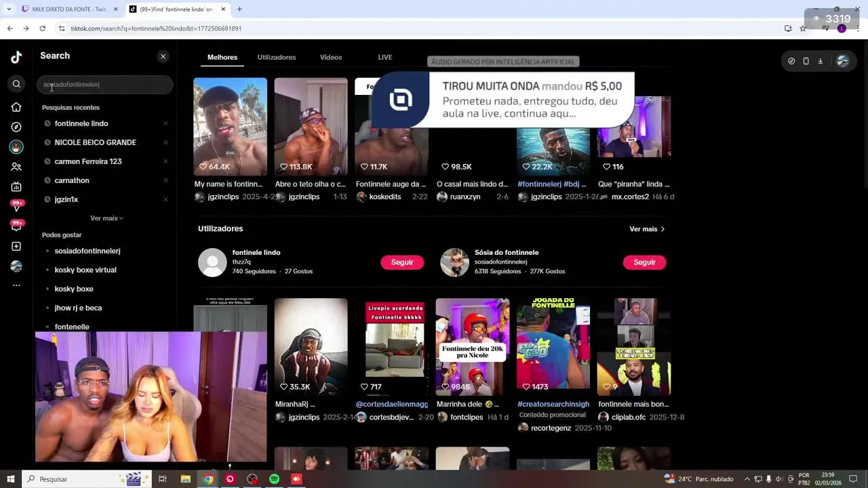Open the Upload plus icon
868x488 pixels.
(16, 246)
